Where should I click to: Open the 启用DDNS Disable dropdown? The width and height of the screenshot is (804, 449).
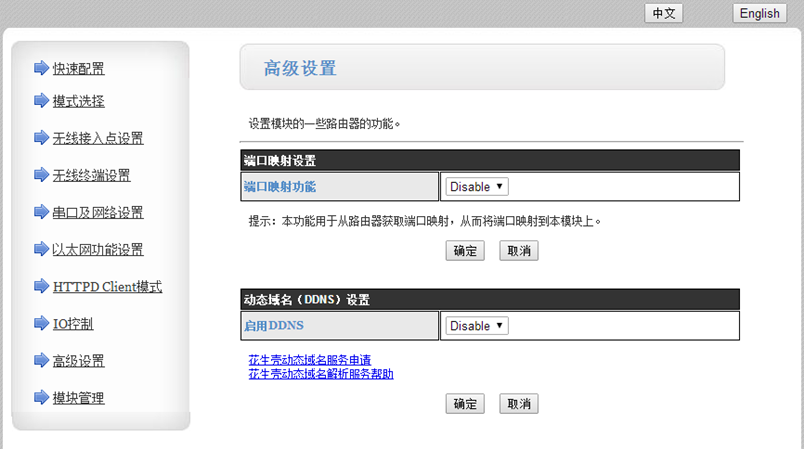tap(477, 326)
